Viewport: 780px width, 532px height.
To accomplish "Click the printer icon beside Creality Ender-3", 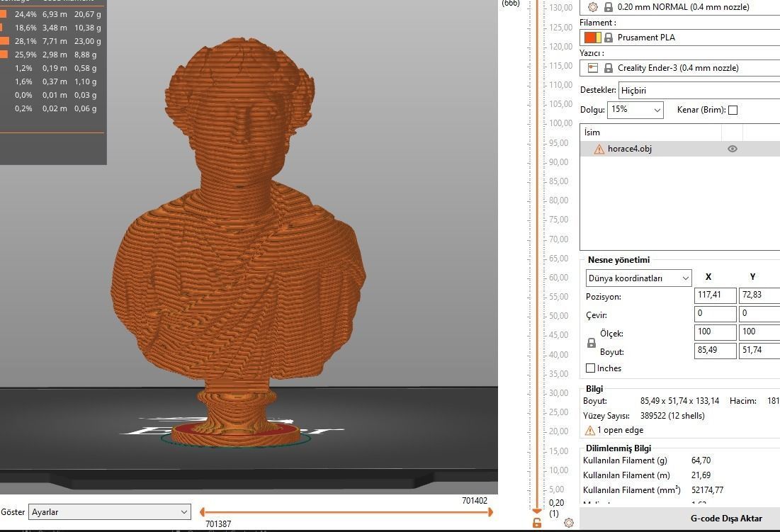I will [x=592, y=68].
